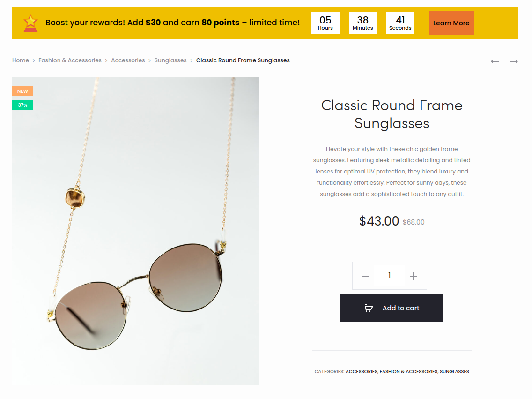Click the NEW product badge
The image size is (532, 399).
click(x=22, y=91)
